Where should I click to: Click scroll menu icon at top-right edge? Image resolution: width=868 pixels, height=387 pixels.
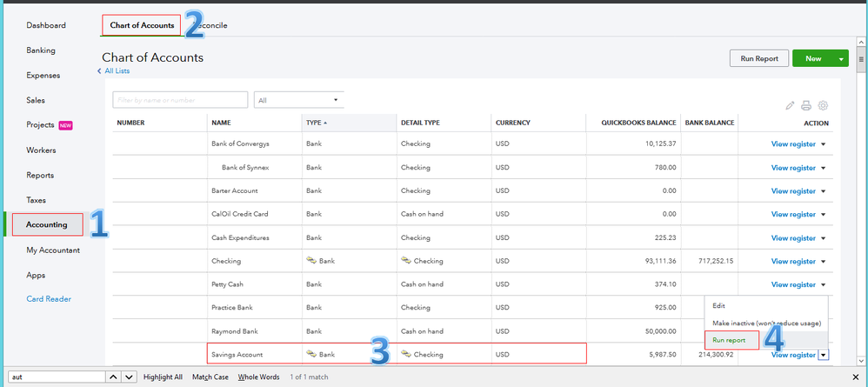click(861, 58)
